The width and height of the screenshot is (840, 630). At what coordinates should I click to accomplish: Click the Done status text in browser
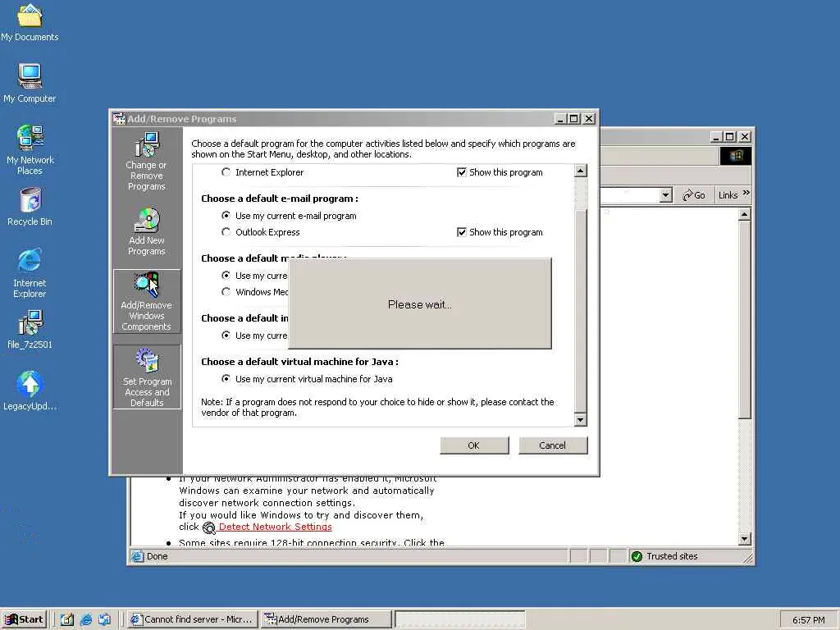tap(157, 556)
